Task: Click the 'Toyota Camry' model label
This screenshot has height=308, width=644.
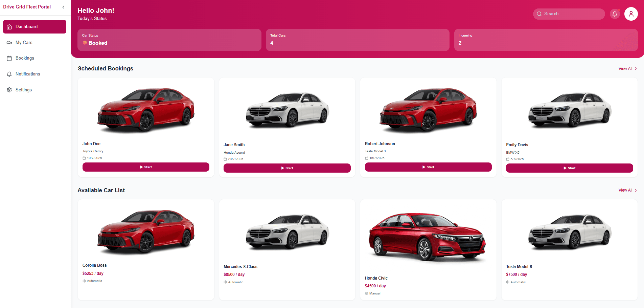Action: [x=93, y=151]
